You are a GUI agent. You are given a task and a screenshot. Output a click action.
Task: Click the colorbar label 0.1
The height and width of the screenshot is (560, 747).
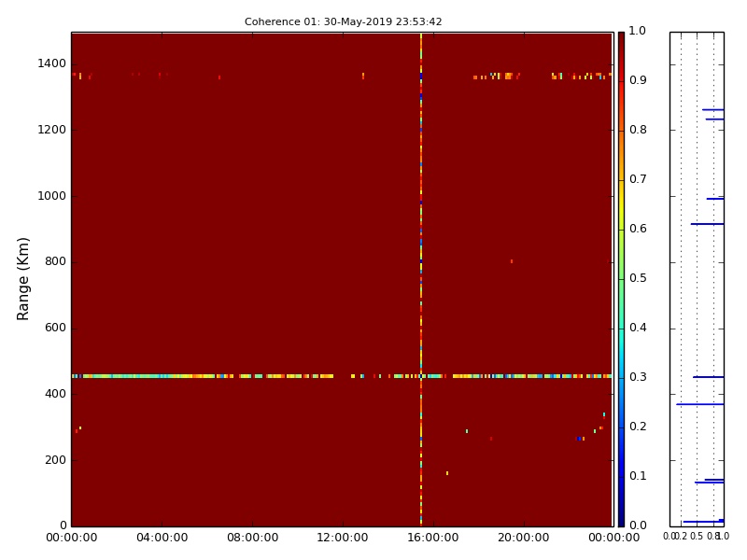point(638,476)
